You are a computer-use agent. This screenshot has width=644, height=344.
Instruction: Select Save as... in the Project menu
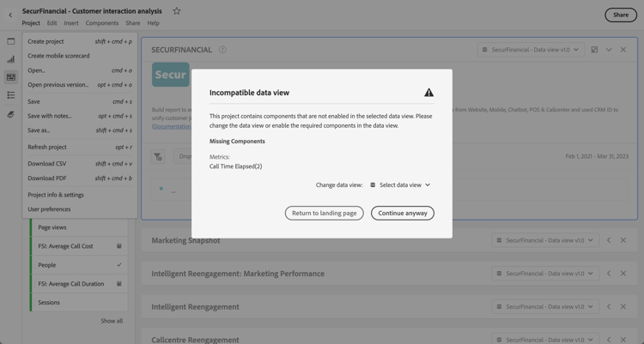pos(39,130)
